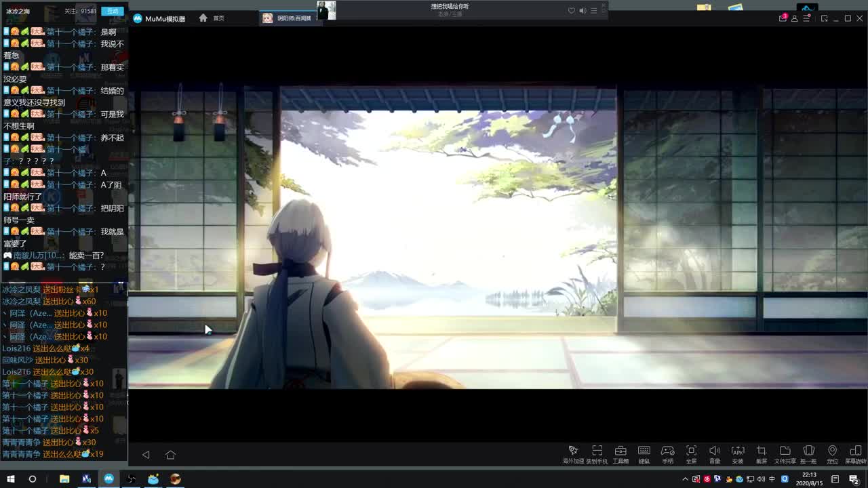The height and width of the screenshot is (488, 868).
Task: Click the music player album cover
Action: [x=326, y=9]
